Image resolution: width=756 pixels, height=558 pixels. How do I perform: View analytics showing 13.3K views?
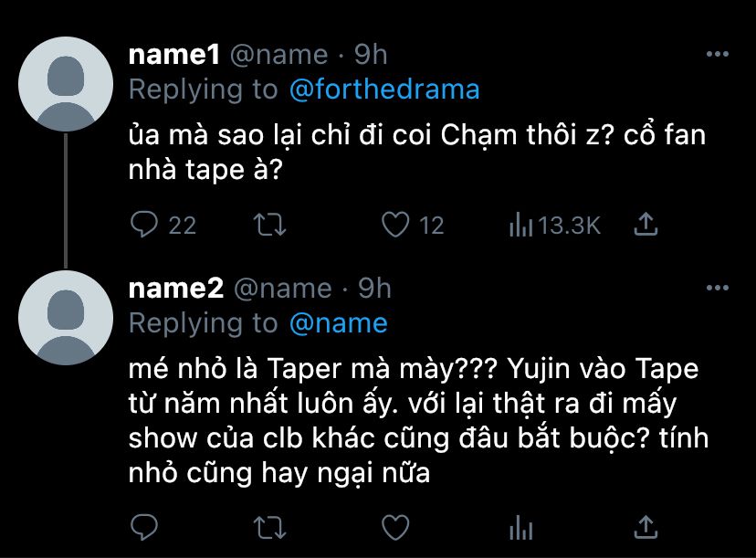[x=520, y=225]
